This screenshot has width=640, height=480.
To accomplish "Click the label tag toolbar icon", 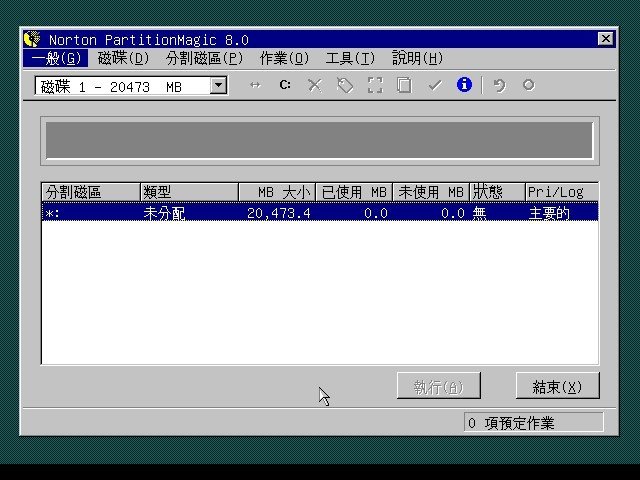I will [x=345, y=85].
